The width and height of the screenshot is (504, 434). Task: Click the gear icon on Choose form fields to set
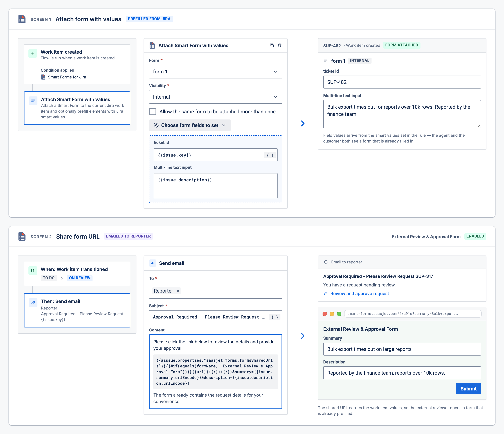point(156,125)
